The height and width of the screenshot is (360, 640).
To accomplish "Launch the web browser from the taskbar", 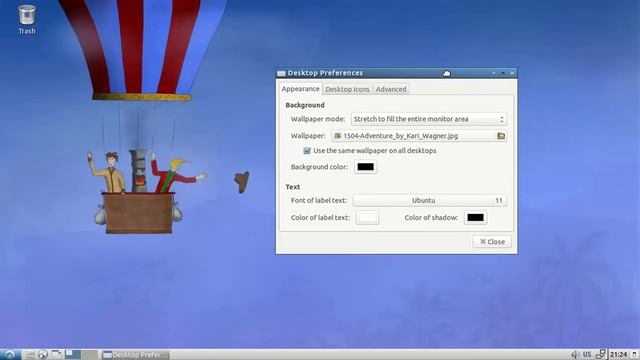I will pyautogui.click(x=43, y=354).
